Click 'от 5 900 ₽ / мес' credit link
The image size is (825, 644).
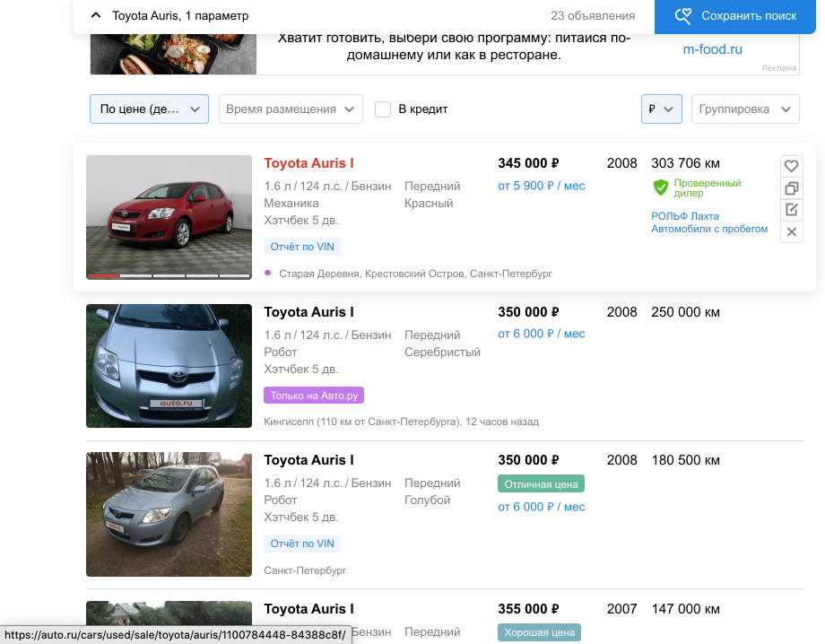pyautogui.click(x=542, y=186)
